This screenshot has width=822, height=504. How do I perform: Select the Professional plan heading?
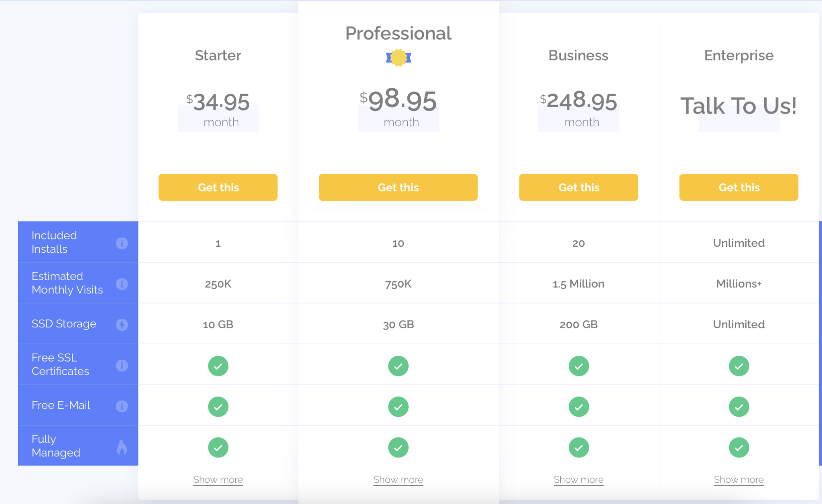point(399,33)
